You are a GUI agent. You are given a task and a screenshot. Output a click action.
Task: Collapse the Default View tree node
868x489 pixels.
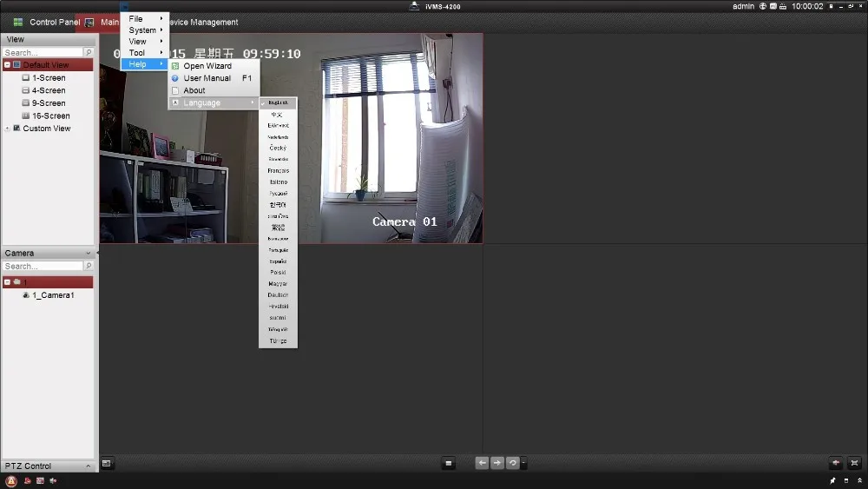pyautogui.click(x=7, y=65)
